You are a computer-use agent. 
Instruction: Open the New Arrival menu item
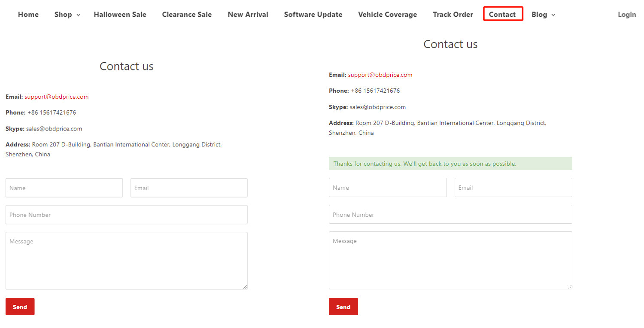(x=248, y=15)
